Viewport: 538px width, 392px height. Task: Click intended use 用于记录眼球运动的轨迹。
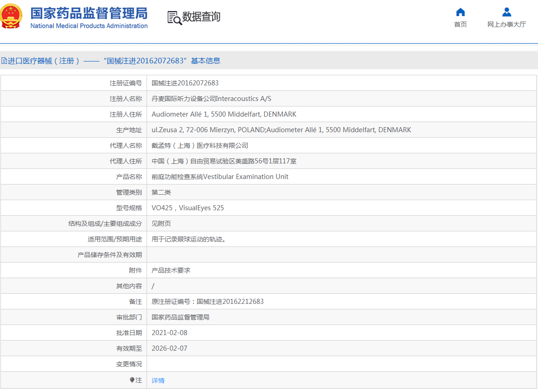[x=188, y=239]
